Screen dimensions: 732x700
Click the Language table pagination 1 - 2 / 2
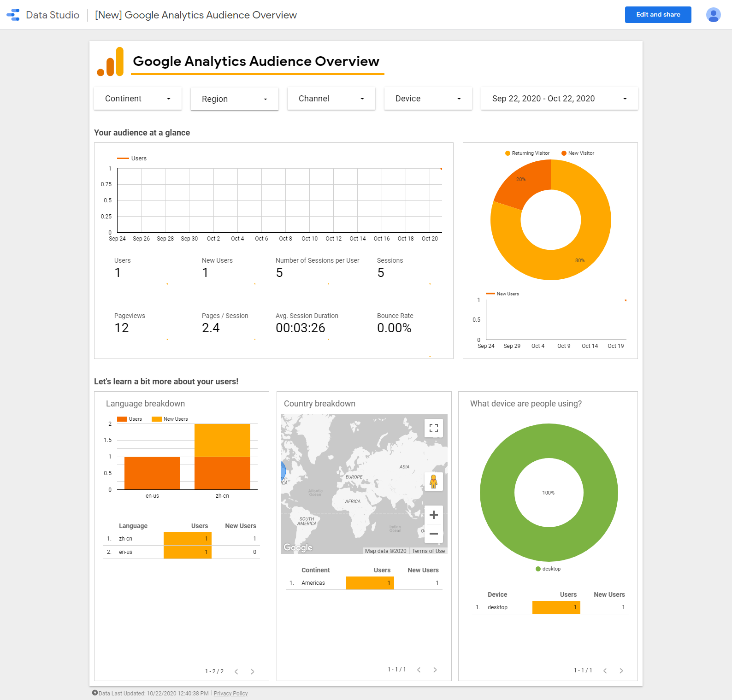coord(214,671)
